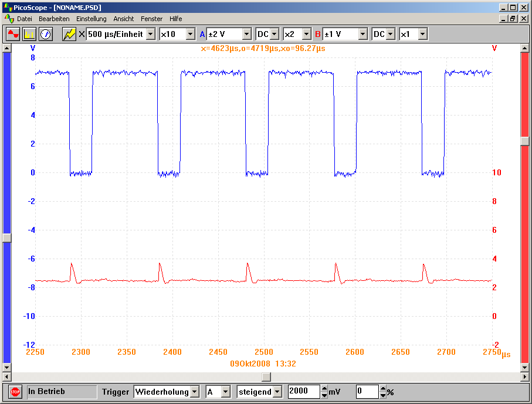
Task: Click horizontal scrollbar right arrow
Action: pos(525,376)
